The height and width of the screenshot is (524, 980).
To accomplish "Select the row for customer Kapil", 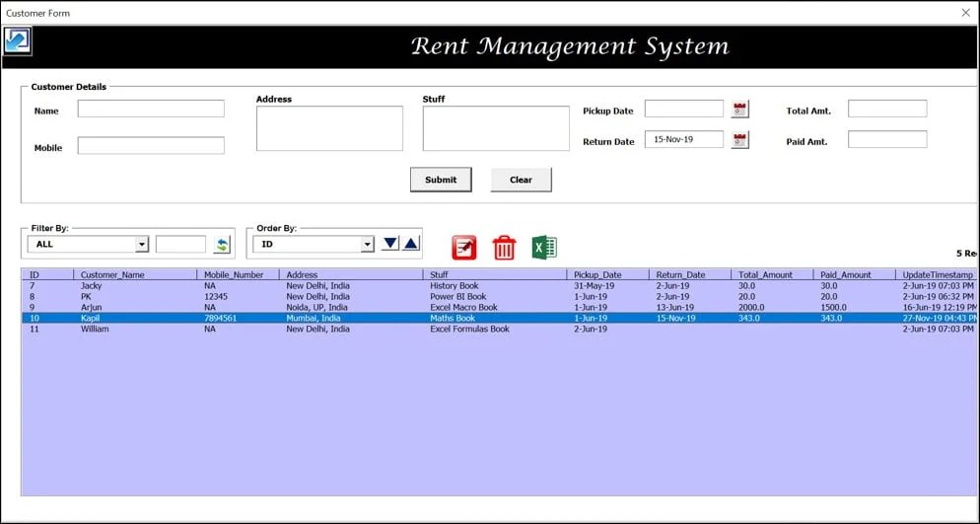I will [500, 318].
